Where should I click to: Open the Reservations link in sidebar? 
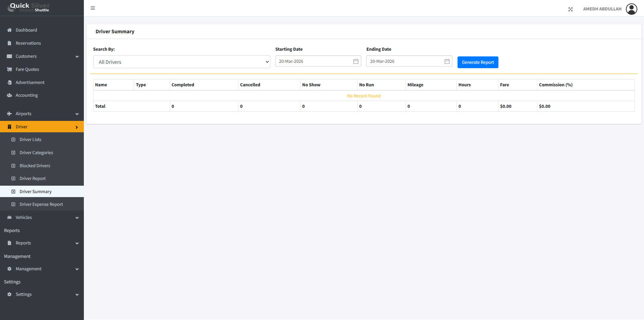28,43
